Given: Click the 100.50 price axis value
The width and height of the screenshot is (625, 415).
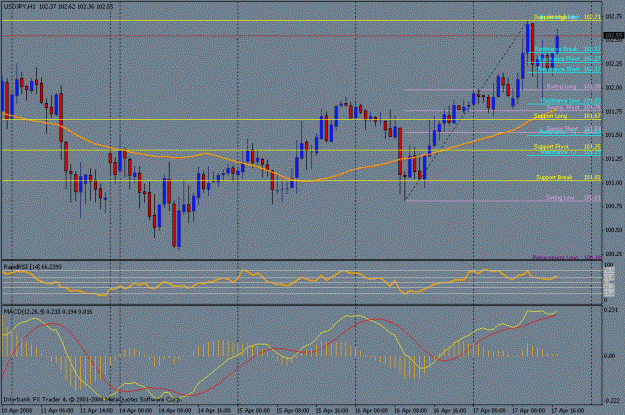Looking at the screenshot, I should (614, 230).
